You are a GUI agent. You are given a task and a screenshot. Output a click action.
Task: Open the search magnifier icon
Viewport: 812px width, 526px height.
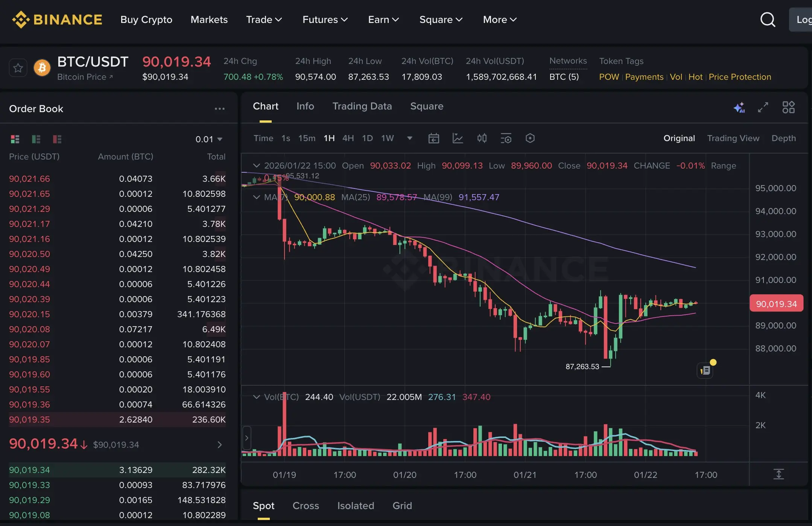coord(768,20)
